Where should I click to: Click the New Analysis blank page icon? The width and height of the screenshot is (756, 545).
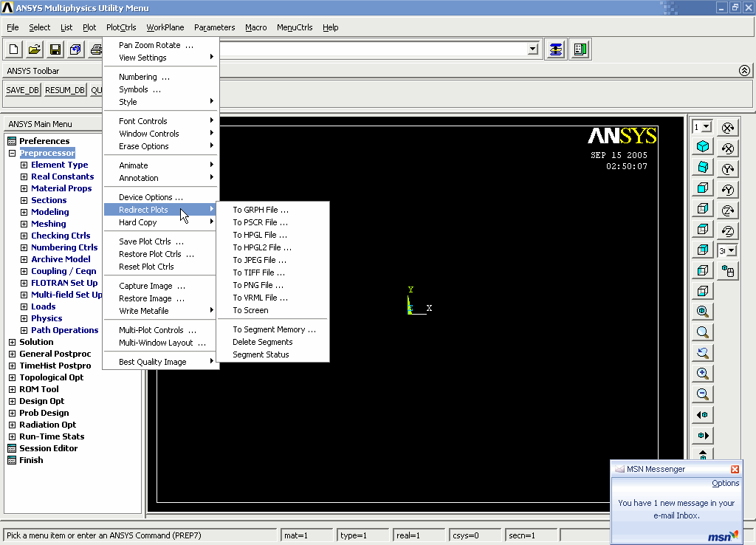coord(14,49)
